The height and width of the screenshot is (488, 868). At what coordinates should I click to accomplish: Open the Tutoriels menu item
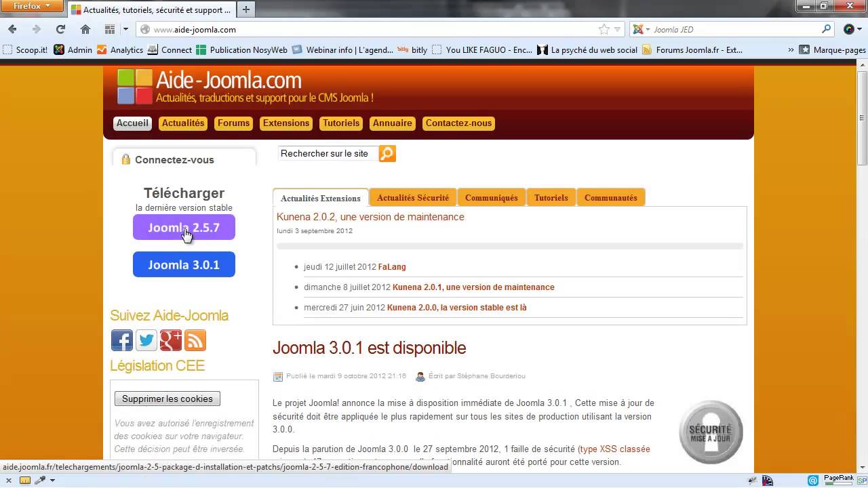point(341,123)
